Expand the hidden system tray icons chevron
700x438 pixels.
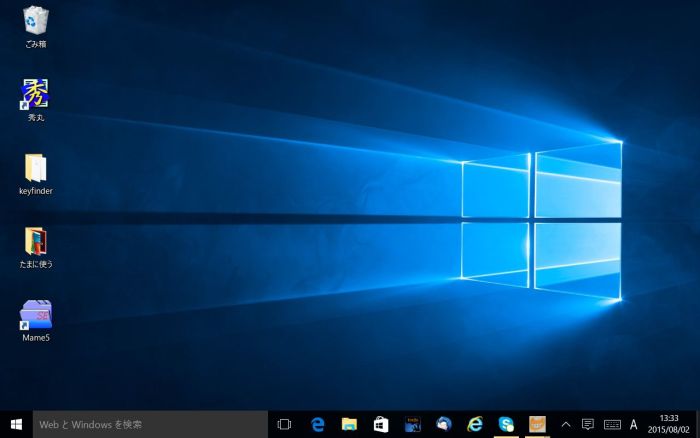click(566, 424)
